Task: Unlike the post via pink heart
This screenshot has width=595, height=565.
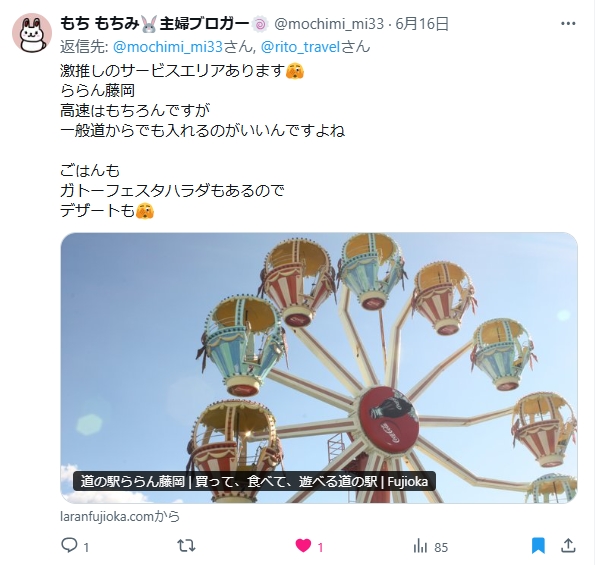Action: 303,546
